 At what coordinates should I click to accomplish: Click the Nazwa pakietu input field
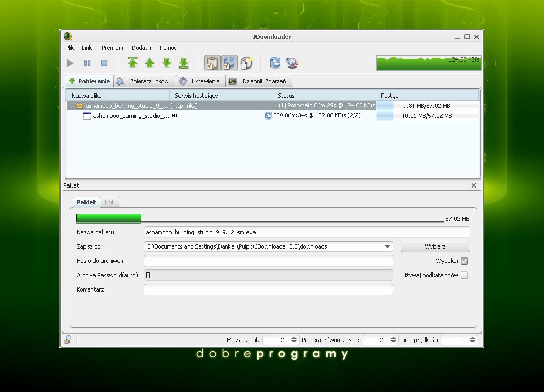pyautogui.click(x=307, y=232)
